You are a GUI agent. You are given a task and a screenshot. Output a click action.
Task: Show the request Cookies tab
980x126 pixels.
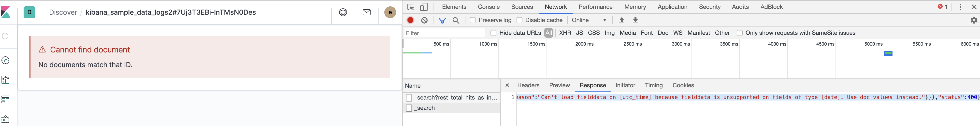point(683,85)
